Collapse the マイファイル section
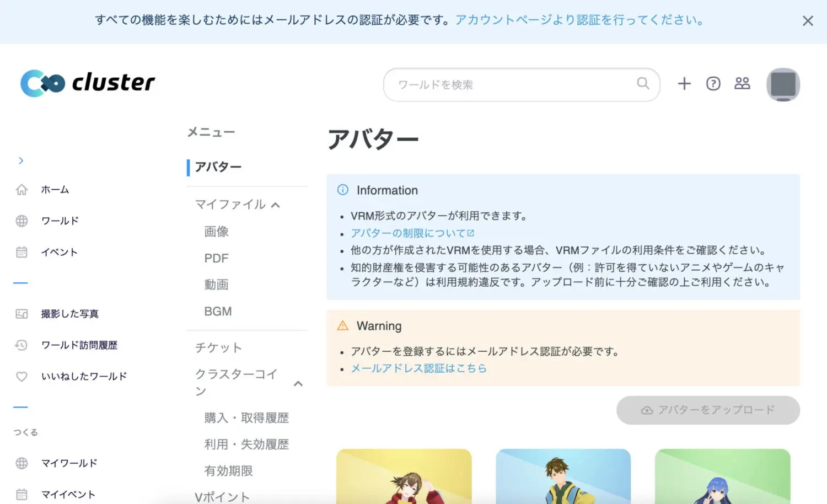This screenshot has width=827, height=504. [x=276, y=205]
